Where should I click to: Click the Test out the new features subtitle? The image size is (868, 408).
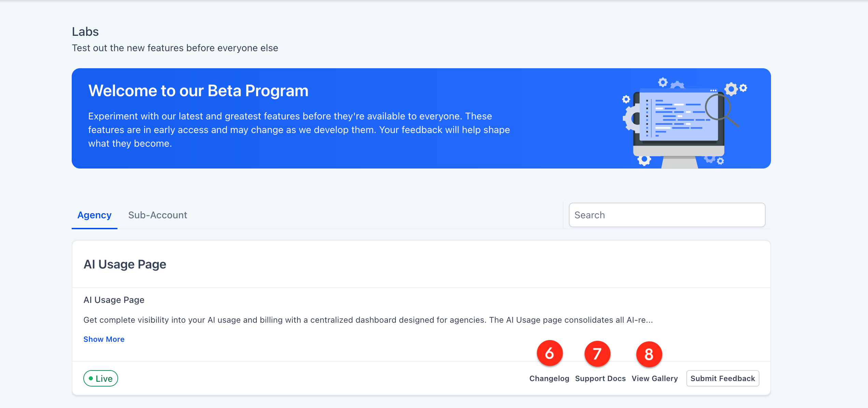[x=175, y=48]
